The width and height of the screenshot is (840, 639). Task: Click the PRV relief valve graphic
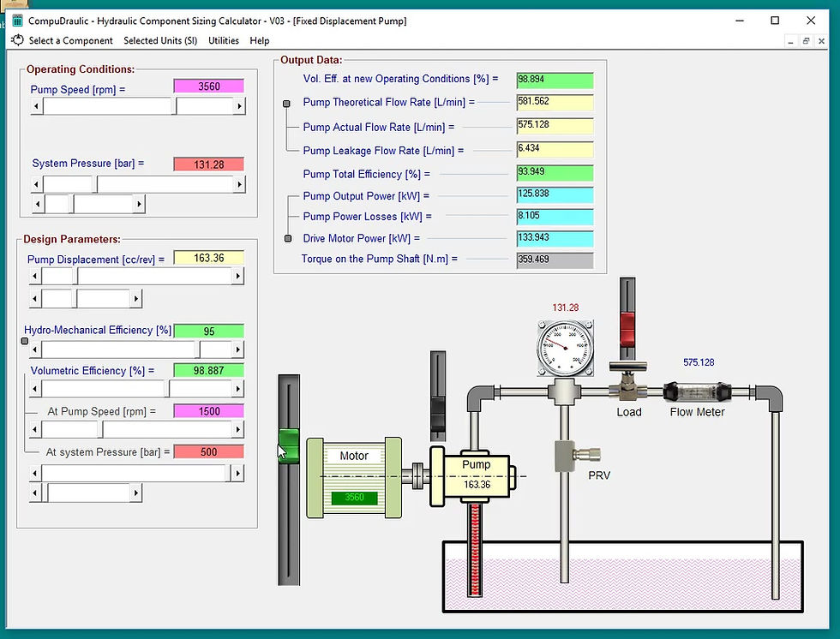tap(576, 456)
